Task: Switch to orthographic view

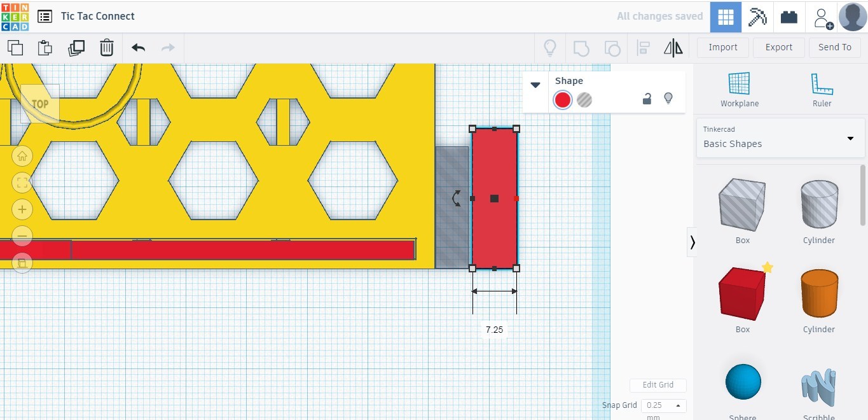Action: 22,263
